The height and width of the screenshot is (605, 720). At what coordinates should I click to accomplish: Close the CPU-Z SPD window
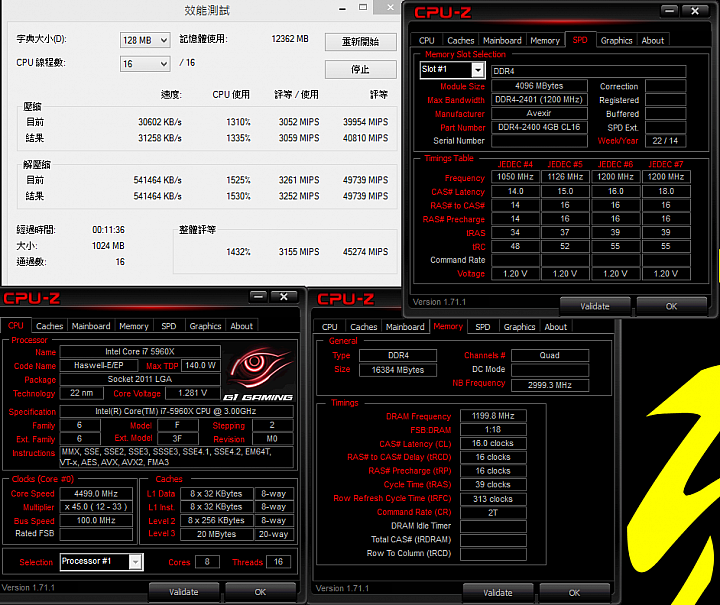pyautogui.click(x=695, y=11)
